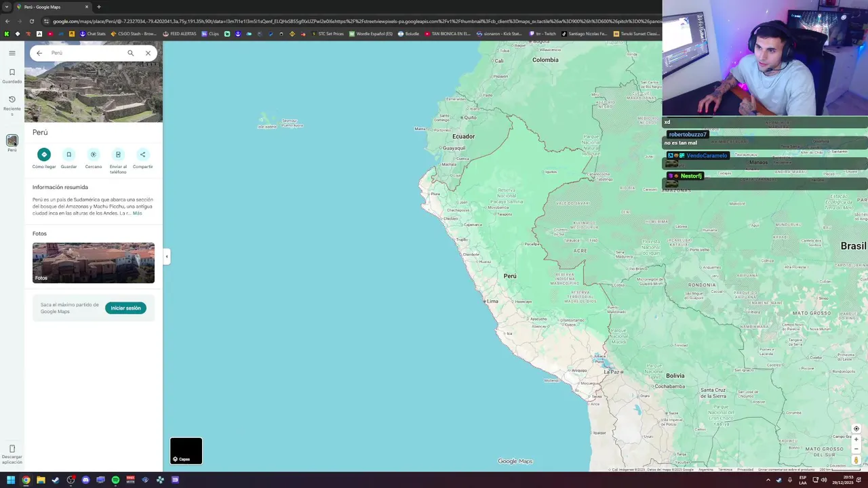Open the Boludle bookmark
This screenshot has height=488, width=868.
409,33
